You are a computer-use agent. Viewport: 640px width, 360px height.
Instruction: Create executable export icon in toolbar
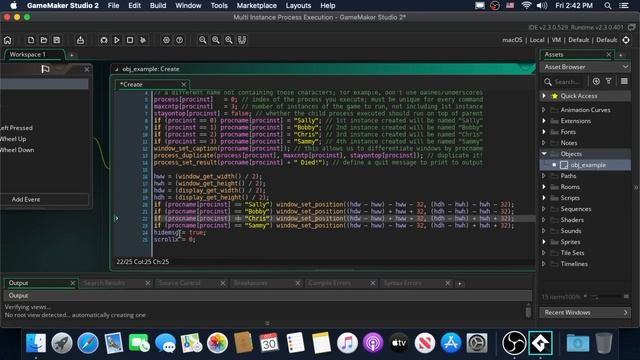80,40
